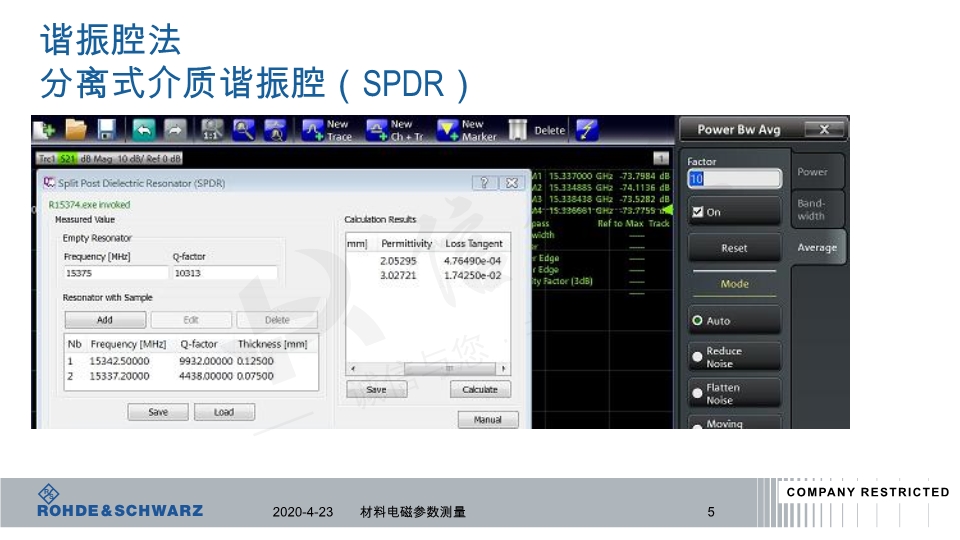Viewport: 960px width, 540px height.
Task: Select the Auto mode radio button
Action: point(698,321)
